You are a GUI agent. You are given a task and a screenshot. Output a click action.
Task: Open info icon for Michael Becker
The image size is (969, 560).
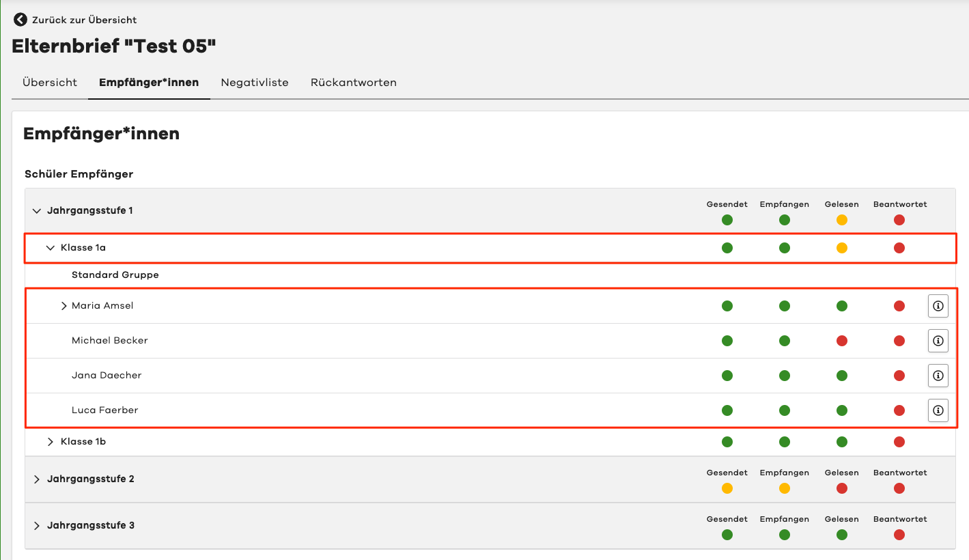pyautogui.click(x=938, y=340)
